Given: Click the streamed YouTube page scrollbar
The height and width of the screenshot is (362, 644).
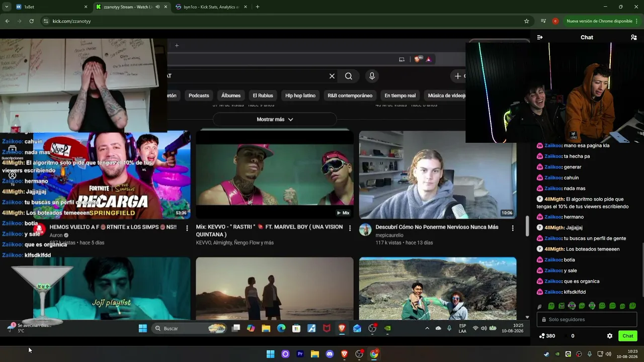Looking at the screenshot, I should pos(527,226).
